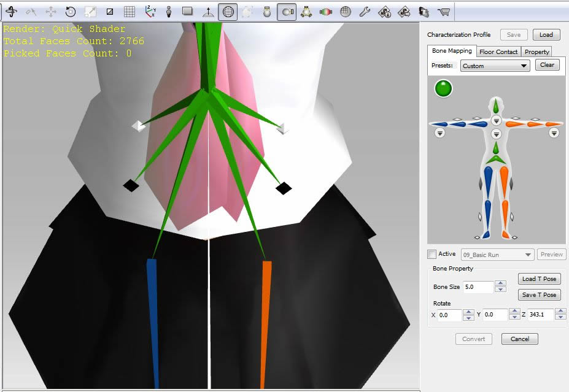This screenshot has height=392, width=569.
Task: Clear the bone mapping preset
Action: [x=548, y=65]
